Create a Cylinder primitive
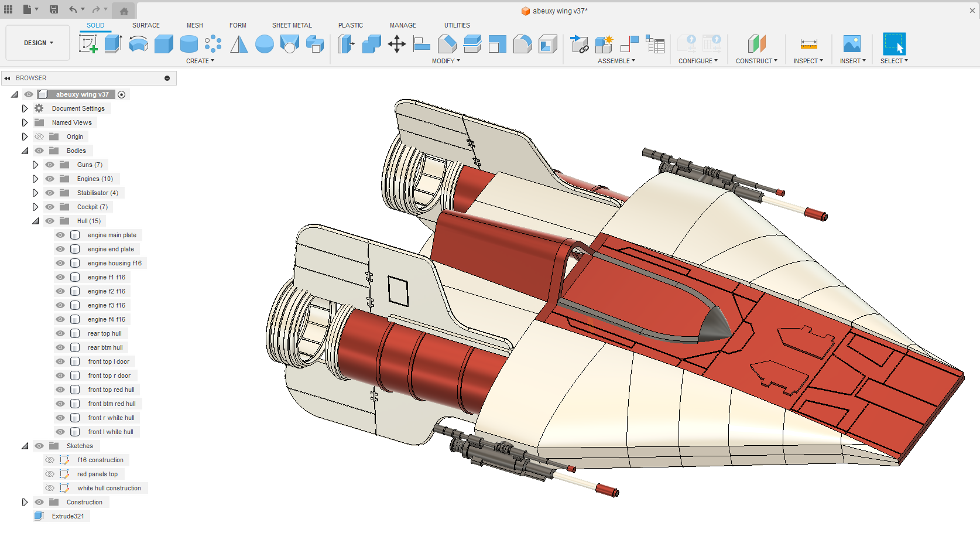This screenshot has width=980, height=553. pyautogui.click(x=189, y=44)
